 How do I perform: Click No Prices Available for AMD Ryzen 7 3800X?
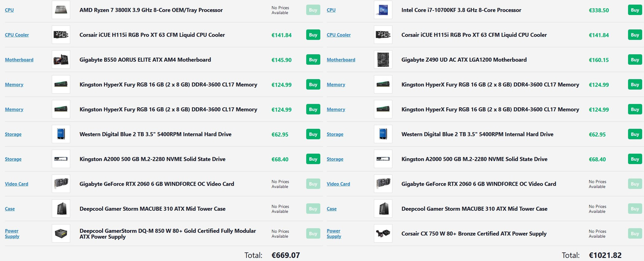(280, 10)
